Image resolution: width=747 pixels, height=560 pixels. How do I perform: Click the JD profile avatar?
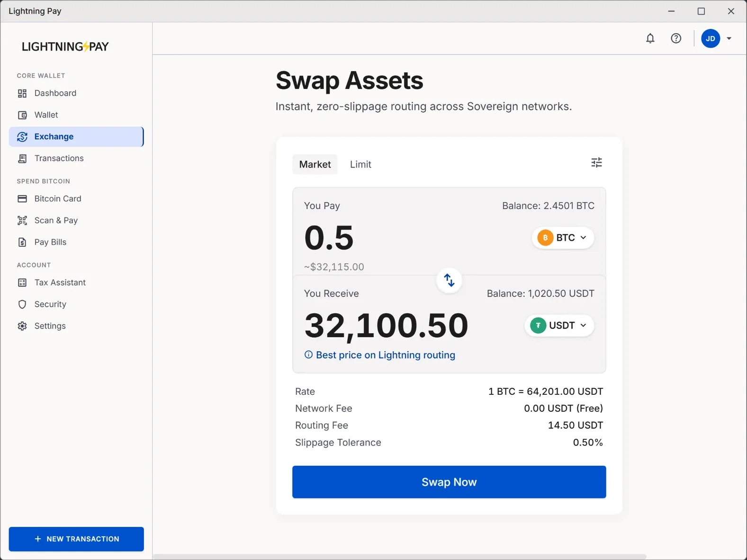[x=711, y=38]
